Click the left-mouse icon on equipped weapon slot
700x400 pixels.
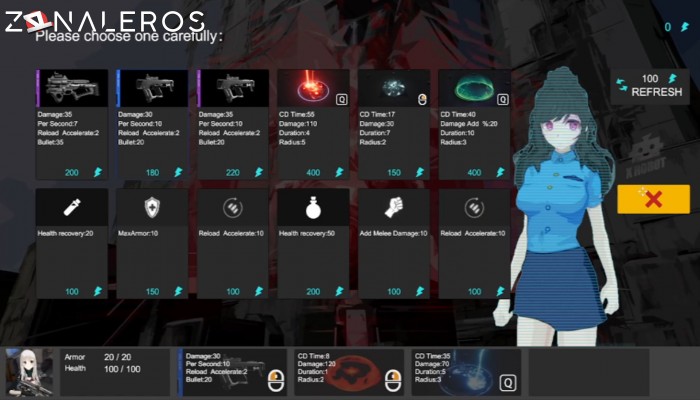[276, 382]
